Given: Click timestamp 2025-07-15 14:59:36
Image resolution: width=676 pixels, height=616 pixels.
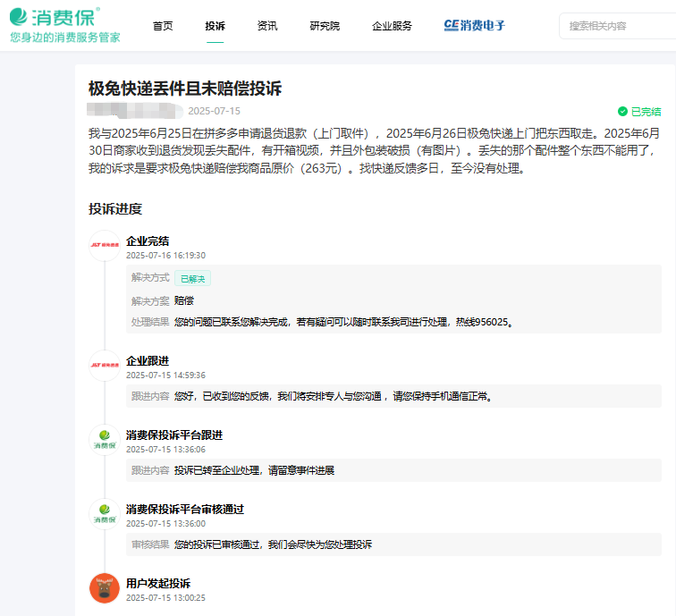Looking at the screenshot, I should tap(166, 375).
